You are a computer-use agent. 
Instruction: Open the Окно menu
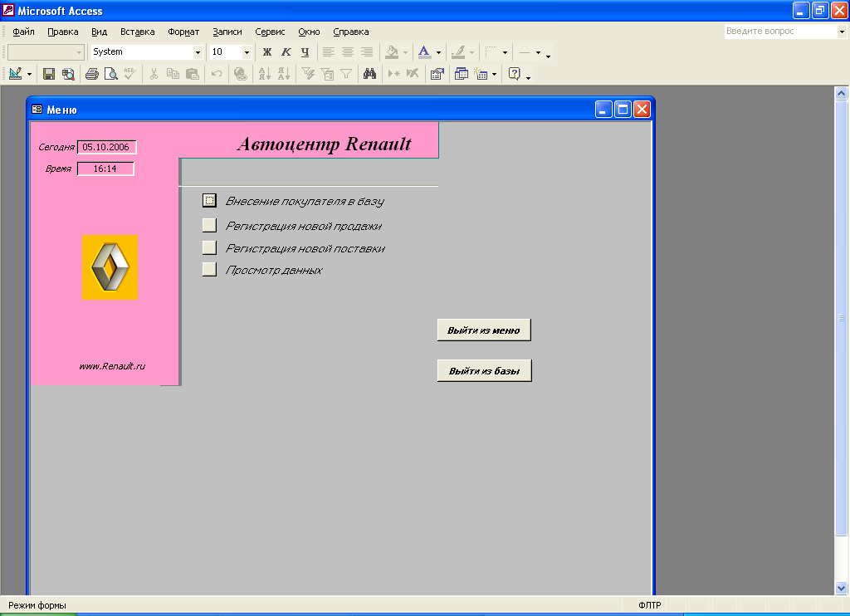click(309, 32)
